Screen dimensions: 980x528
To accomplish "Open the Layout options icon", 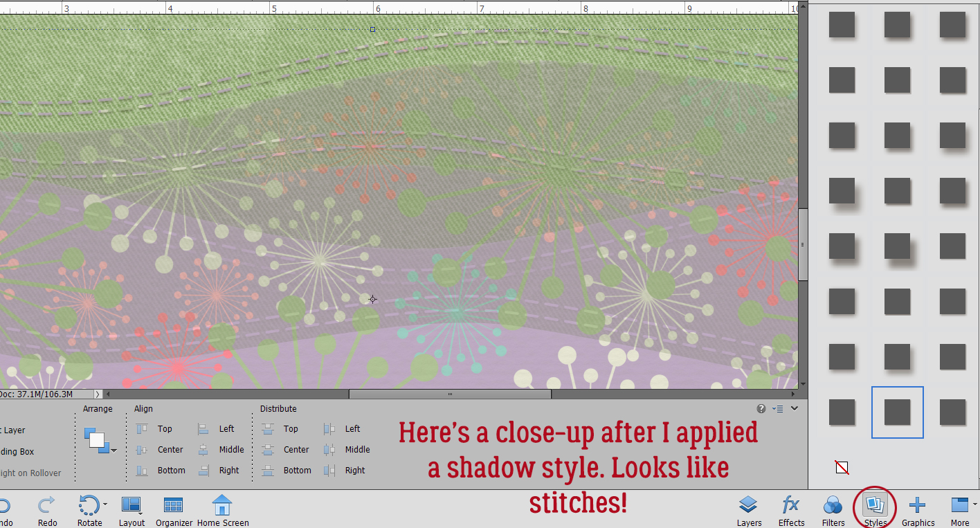I will pos(130,505).
